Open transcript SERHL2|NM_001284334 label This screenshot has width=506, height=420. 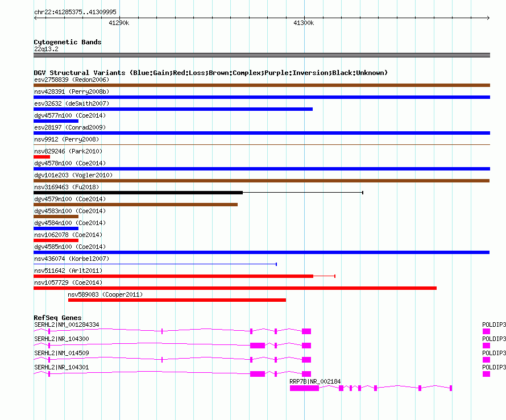click(x=67, y=325)
